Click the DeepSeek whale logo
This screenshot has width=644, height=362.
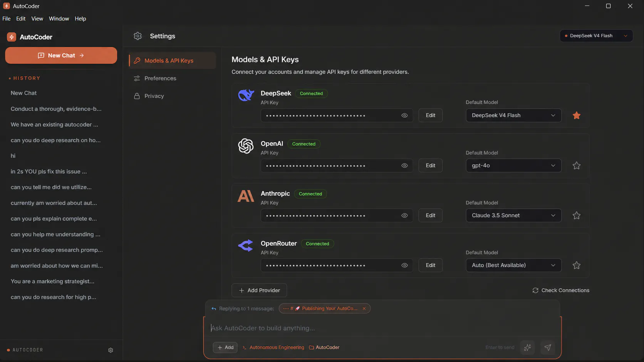[x=246, y=95]
